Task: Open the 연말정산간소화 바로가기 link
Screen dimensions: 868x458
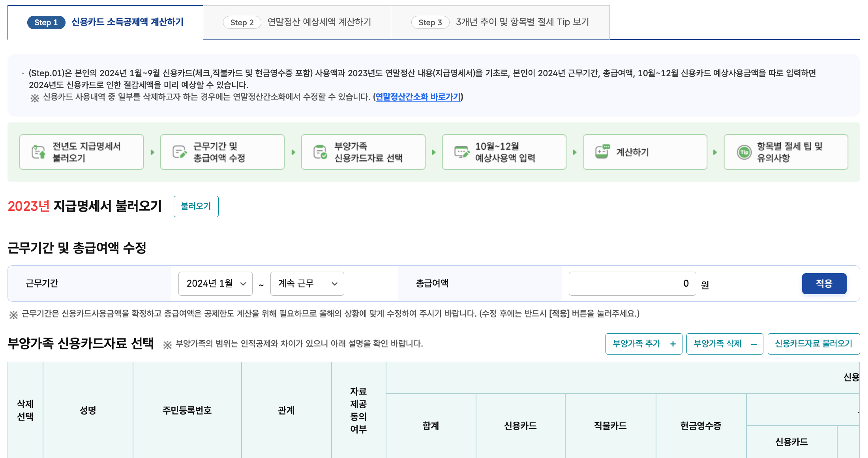Action: pyautogui.click(x=418, y=97)
